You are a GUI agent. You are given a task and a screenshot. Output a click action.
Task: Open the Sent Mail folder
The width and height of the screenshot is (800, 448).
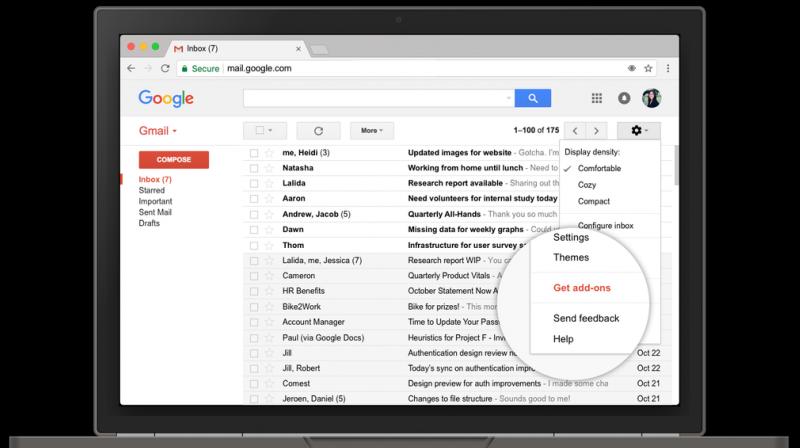(155, 212)
